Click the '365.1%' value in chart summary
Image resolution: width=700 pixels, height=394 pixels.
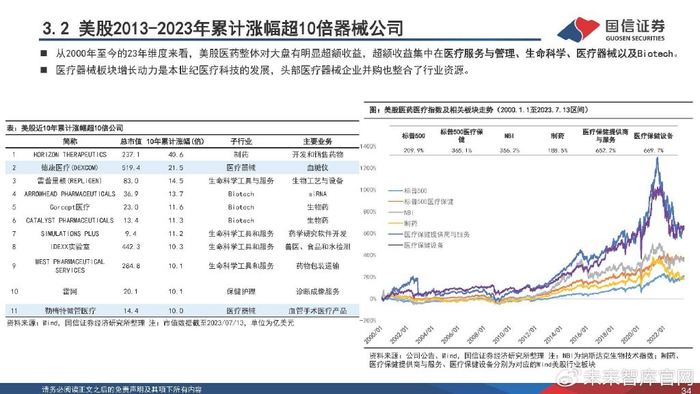tap(461, 150)
